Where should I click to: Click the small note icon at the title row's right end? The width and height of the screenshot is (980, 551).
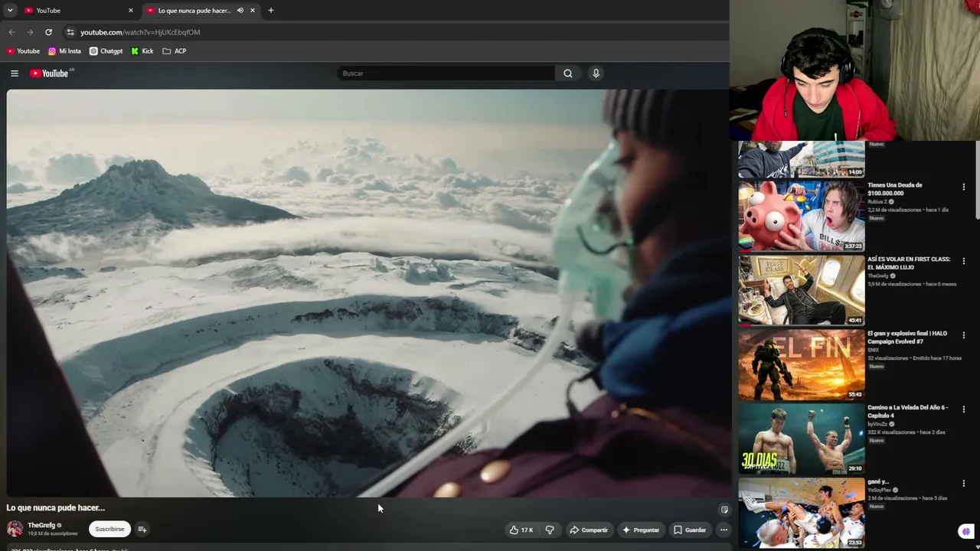(724, 510)
